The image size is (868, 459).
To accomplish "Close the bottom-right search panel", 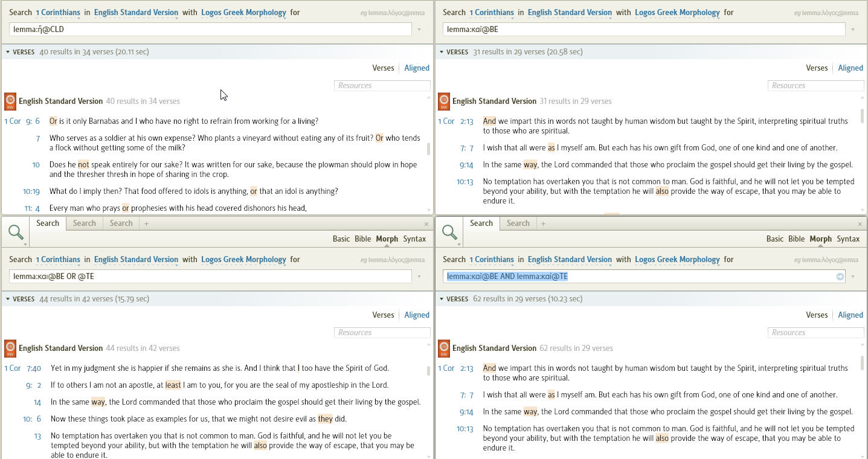I will coord(860,224).
